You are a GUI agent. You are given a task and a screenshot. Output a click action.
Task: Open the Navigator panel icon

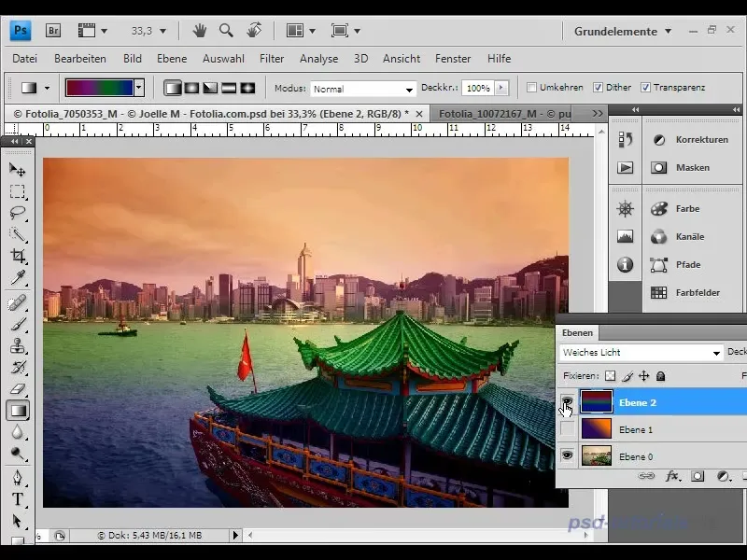(x=625, y=208)
